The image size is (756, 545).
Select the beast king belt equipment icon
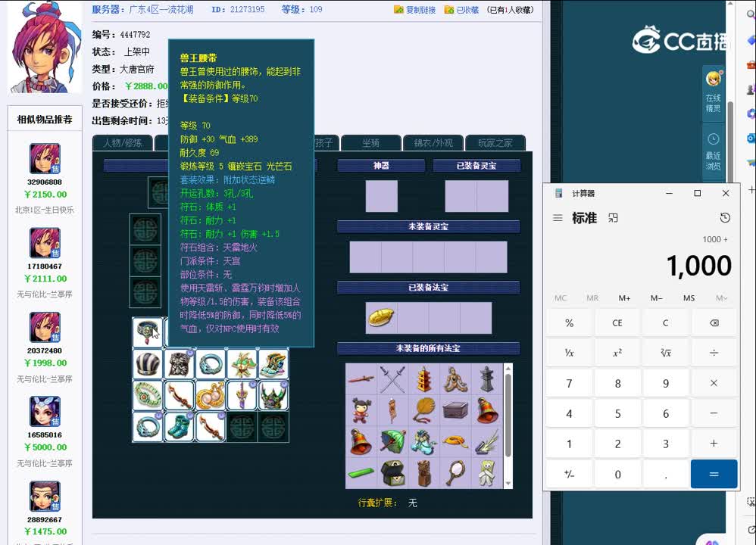(148, 332)
